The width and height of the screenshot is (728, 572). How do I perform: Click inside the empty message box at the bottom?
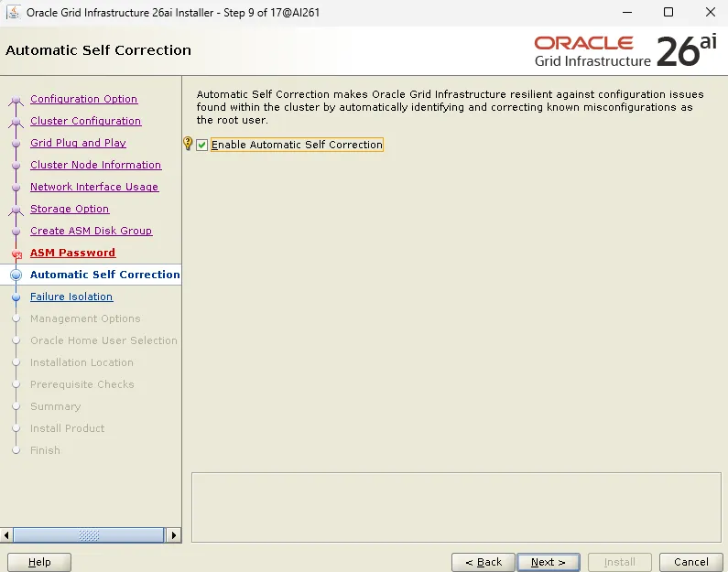[x=456, y=507]
